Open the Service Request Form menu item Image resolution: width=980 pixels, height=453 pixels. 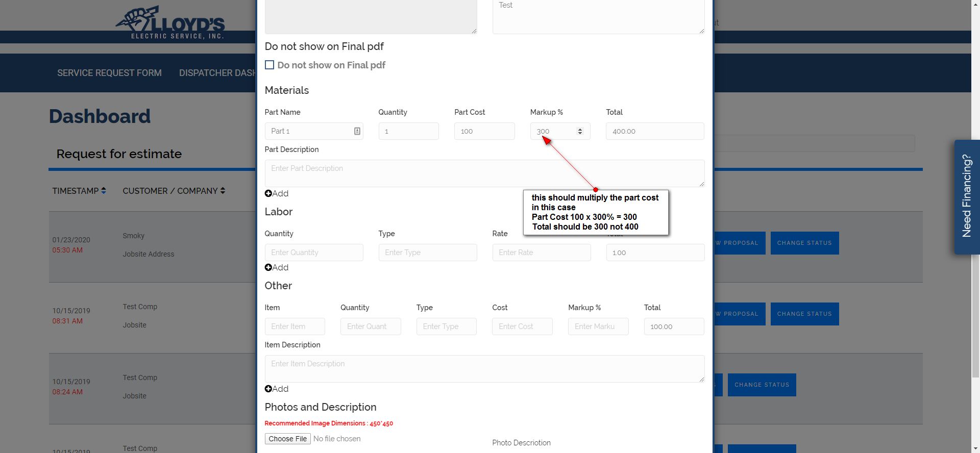click(x=109, y=73)
